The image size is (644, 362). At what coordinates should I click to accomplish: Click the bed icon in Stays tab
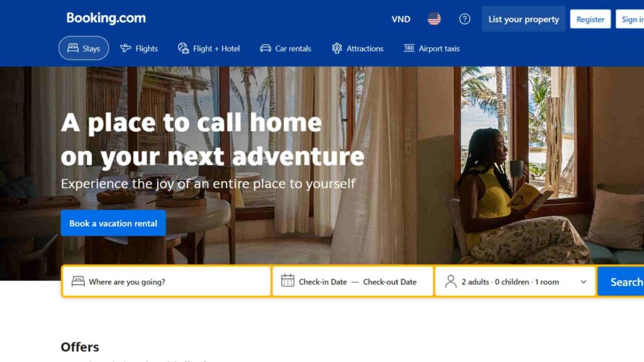73,48
